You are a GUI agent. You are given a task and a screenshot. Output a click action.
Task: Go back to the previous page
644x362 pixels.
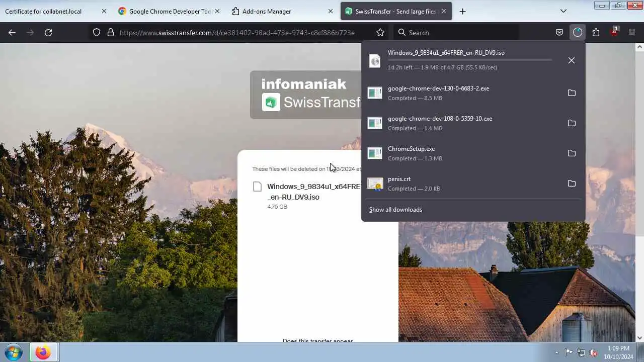[x=12, y=33]
